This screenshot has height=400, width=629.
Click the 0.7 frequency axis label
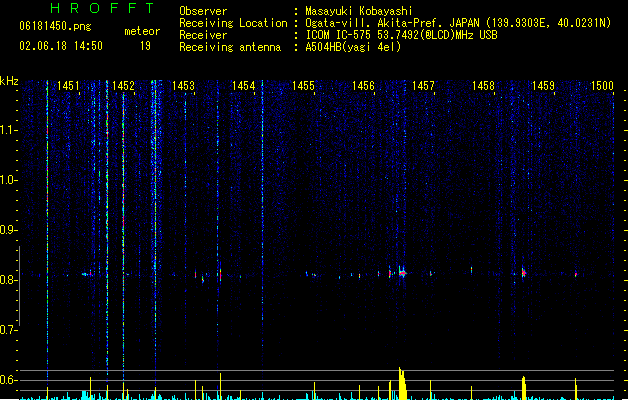[x=8, y=330]
